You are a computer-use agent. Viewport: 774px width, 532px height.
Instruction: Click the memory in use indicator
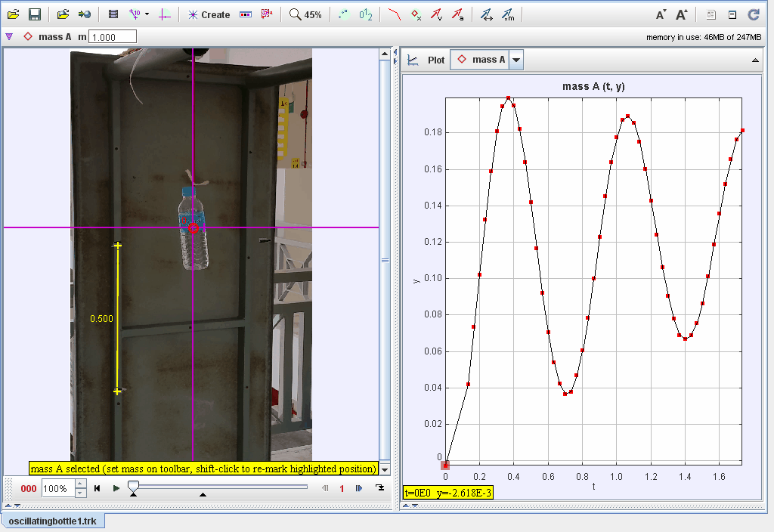704,37
